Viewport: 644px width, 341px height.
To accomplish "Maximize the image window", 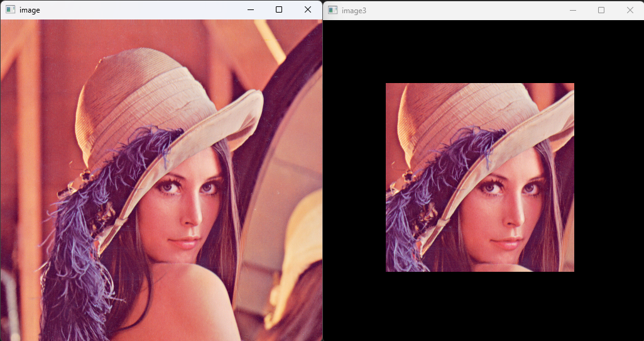I will pyautogui.click(x=279, y=10).
